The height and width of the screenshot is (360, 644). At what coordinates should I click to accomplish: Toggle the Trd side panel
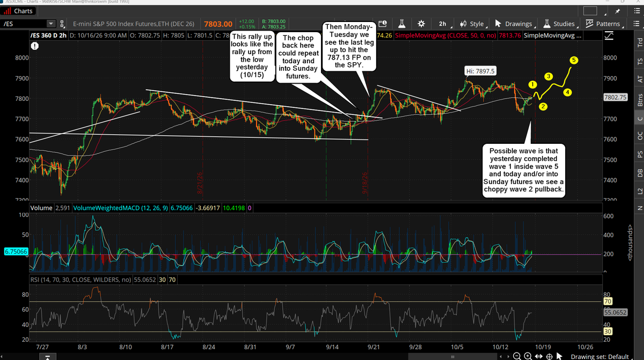(x=639, y=43)
